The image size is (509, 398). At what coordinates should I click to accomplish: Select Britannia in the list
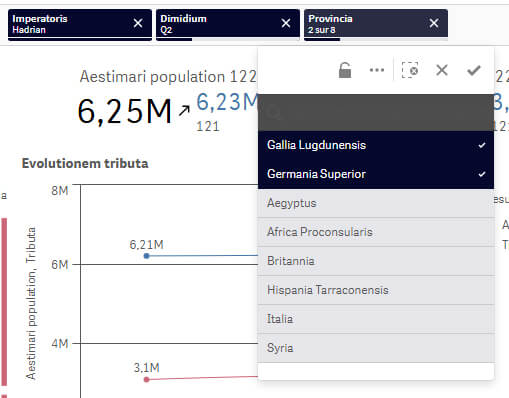(x=376, y=261)
